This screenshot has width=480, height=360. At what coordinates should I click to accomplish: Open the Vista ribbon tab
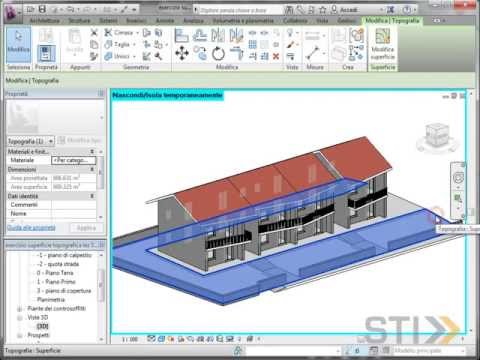pyautogui.click(x=322, y=21)
